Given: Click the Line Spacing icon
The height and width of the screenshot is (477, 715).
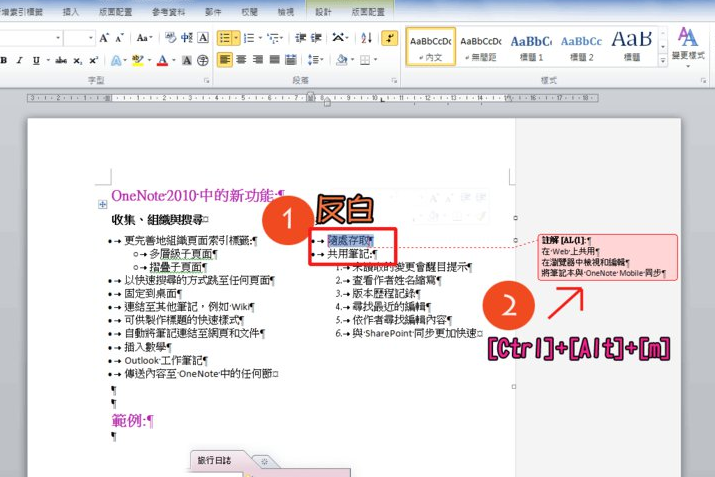Looking at the screenshot, I should [313, 60].
